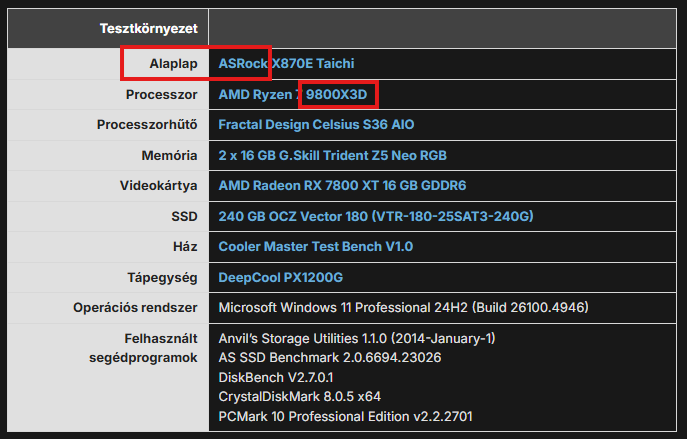Select the Ház row label
The width and height of the screenshot is (687, 439).
pos(185,246)
